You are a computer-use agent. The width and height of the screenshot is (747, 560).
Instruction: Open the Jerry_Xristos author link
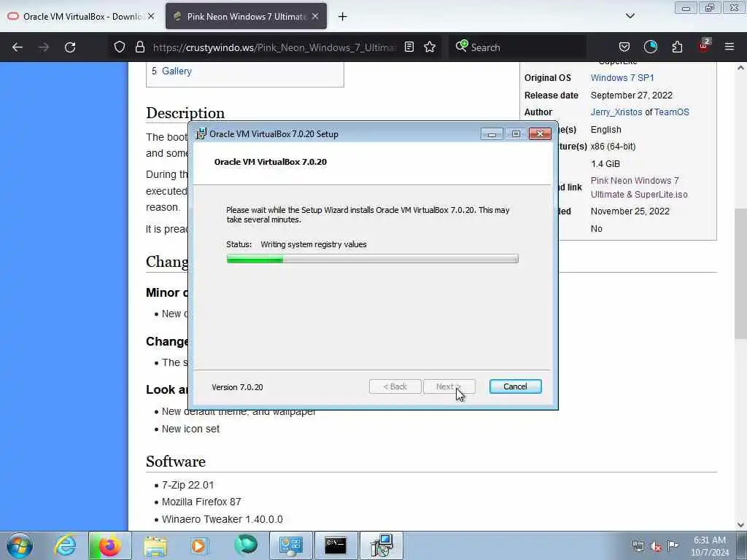616,112
